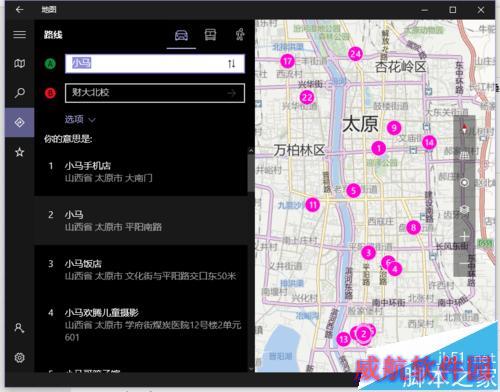
Task: Zoom in with the map plus button
Action: pyautogui.click(x=464, y=237)
